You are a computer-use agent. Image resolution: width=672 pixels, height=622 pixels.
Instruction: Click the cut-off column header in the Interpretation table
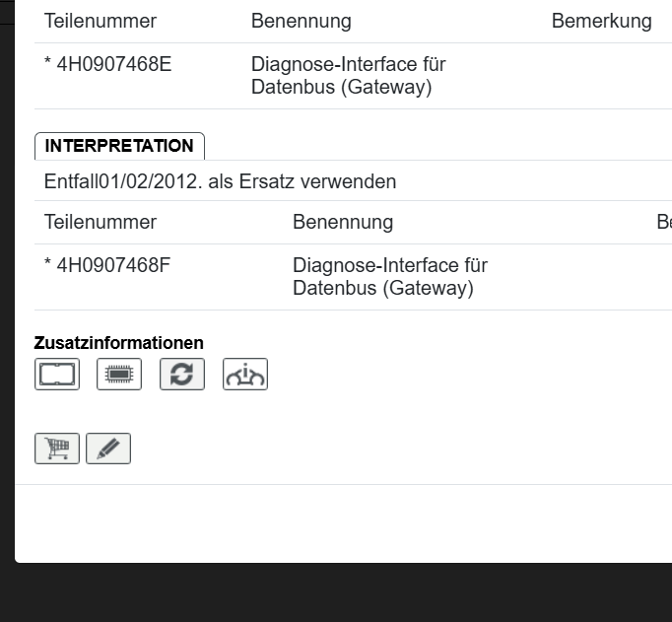663,222
